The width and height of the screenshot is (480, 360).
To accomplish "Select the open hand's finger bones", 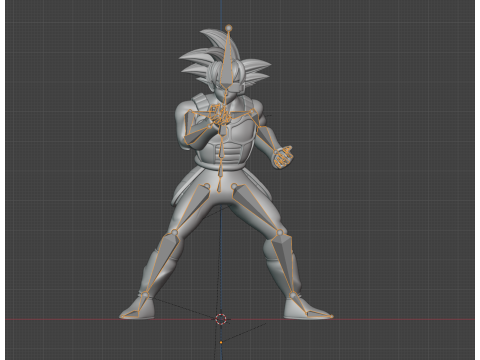I will (x=283, y=157).
